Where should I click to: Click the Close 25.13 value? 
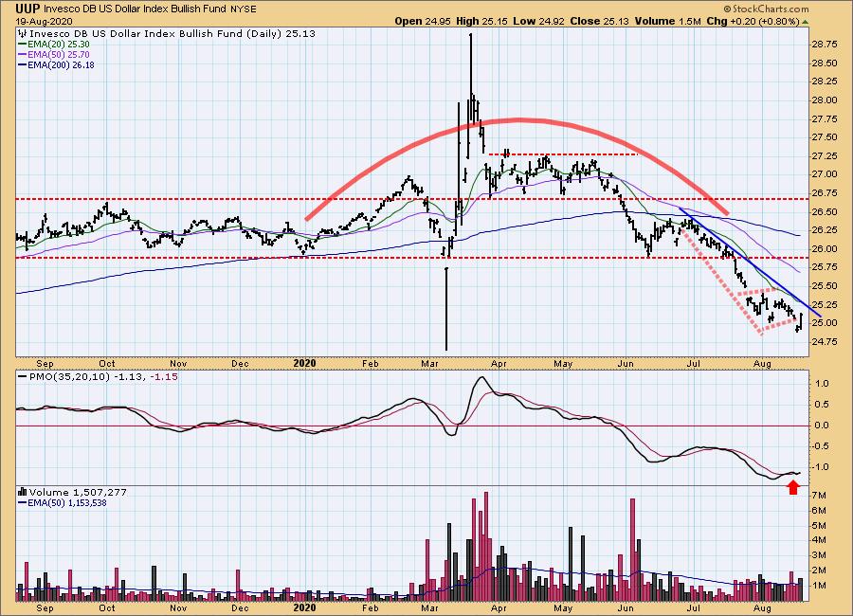(599, 21)
